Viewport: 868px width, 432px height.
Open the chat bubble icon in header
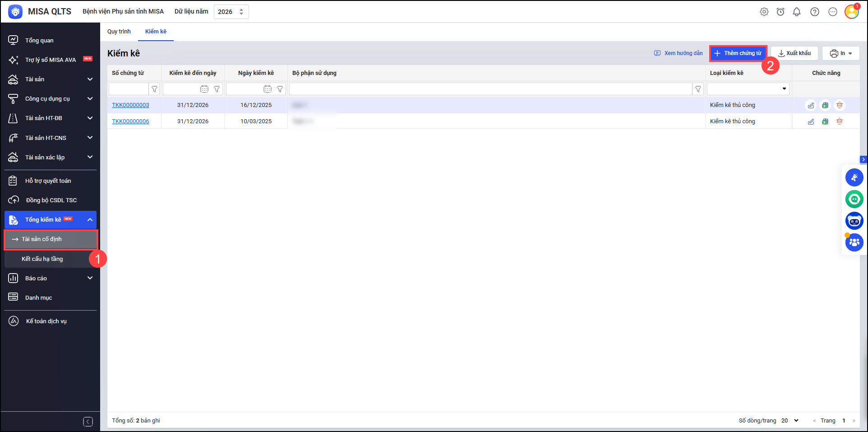(833, 12)
